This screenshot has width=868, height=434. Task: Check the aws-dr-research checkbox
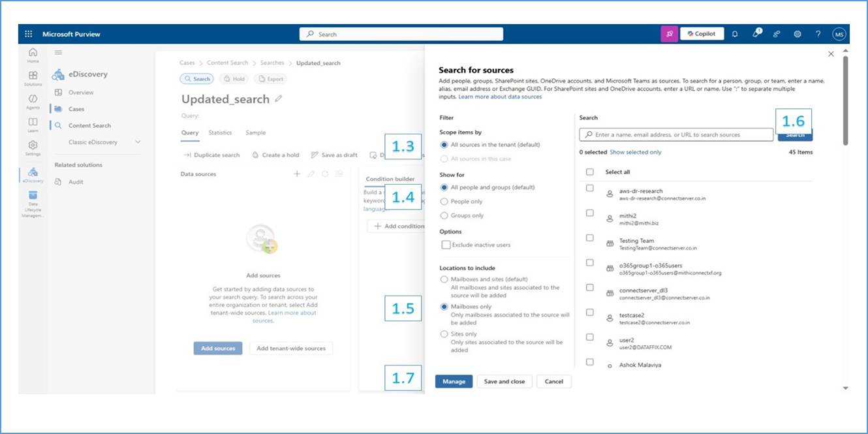tap(590, 188)
